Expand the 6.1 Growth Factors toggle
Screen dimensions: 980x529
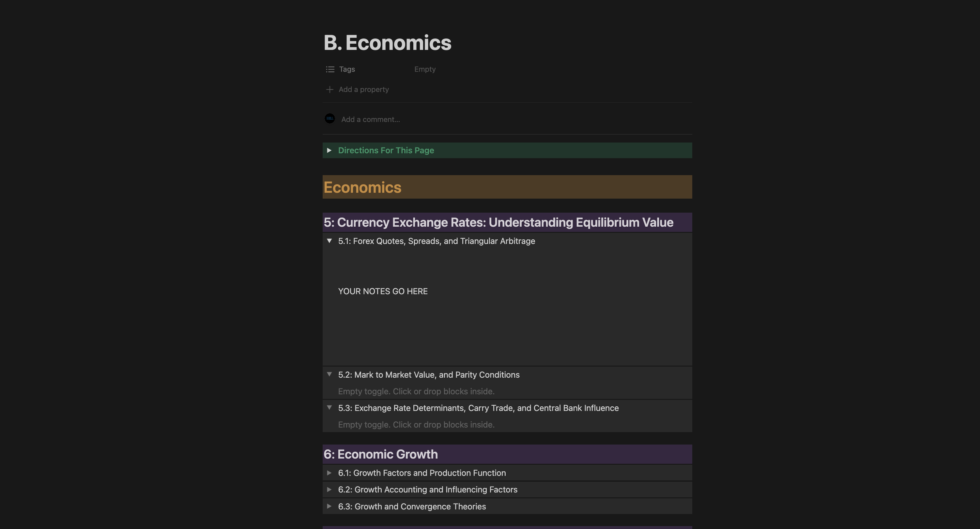tap(329, 473)
